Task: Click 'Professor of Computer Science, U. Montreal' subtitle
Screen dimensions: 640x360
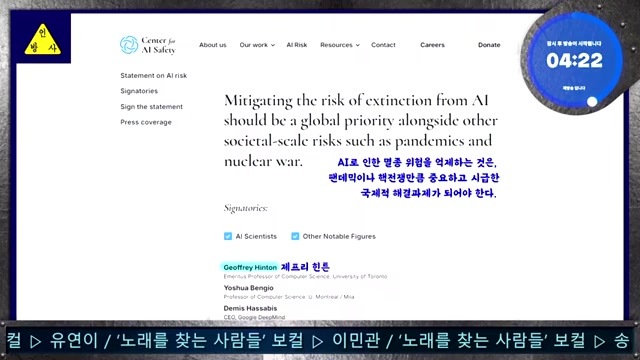Action: coord(289,297)
